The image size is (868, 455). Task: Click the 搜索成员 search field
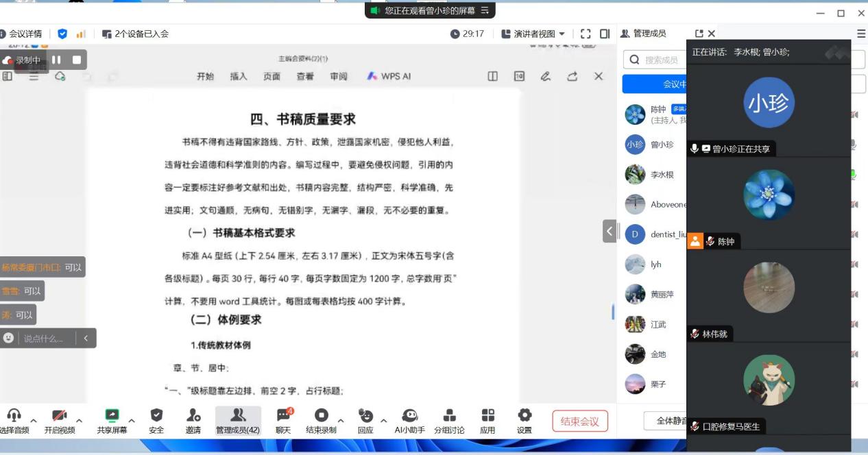pyautogui.click(x=654, y=60)
